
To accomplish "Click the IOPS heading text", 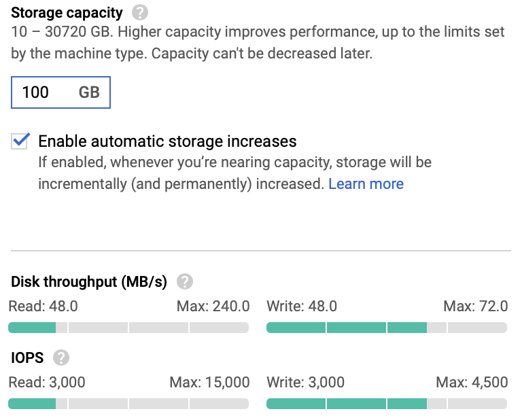I will coord(27,357).
